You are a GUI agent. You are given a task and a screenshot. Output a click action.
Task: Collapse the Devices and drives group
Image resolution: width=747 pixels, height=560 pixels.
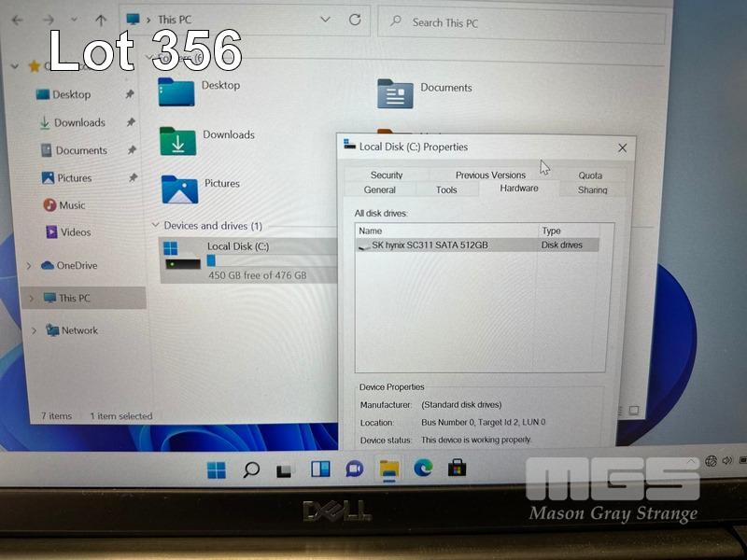[x=156, y=226]
